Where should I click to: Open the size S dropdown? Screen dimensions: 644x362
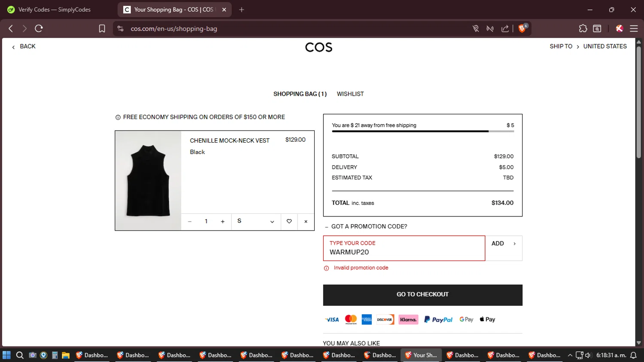pos(256,222)
